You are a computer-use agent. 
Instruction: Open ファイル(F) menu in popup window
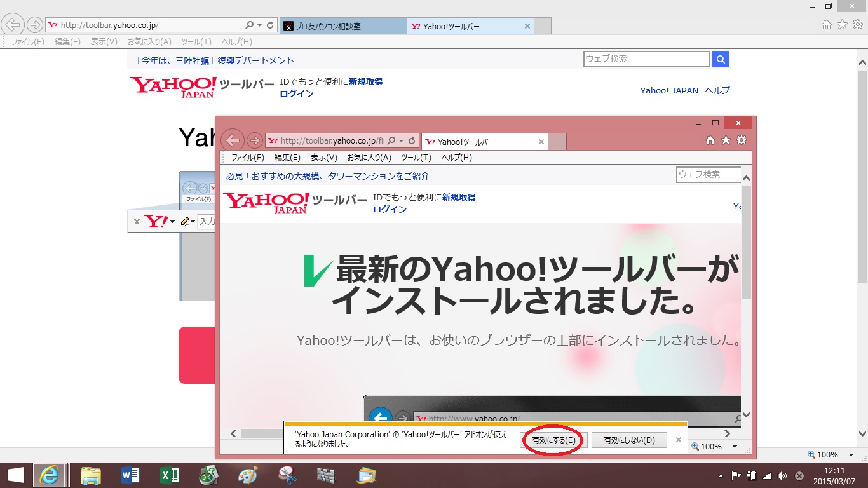click(248, 158)
